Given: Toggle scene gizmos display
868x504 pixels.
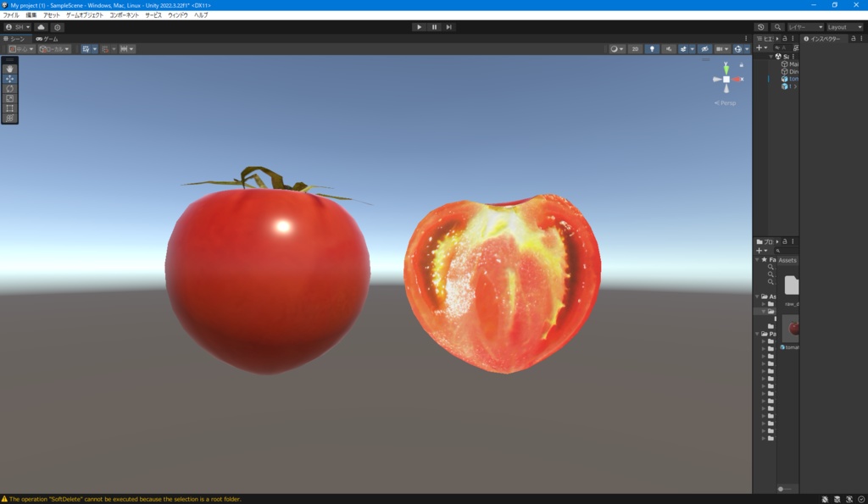Looking at the screenshot, I should coord(737,49).
